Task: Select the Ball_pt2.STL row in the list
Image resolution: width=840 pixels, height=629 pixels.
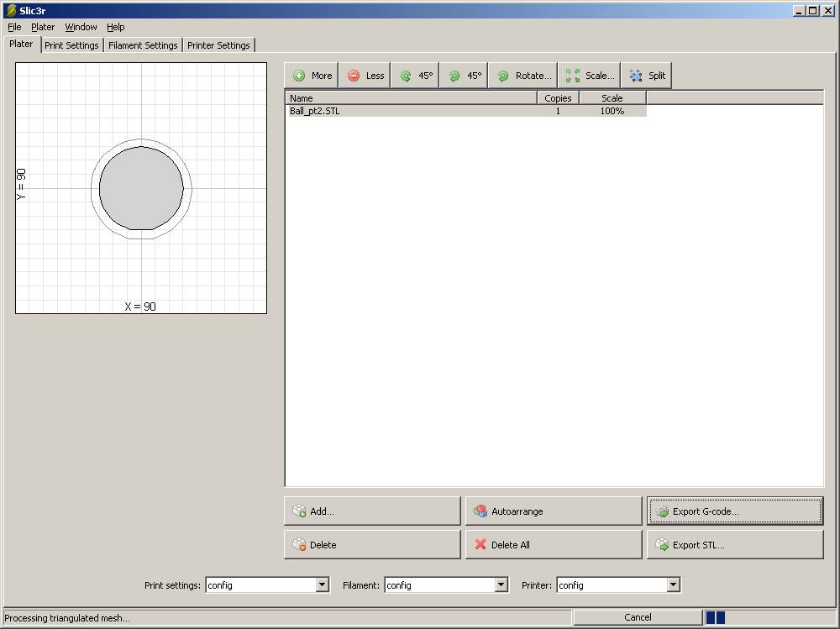Action: (x=466, y=111)
